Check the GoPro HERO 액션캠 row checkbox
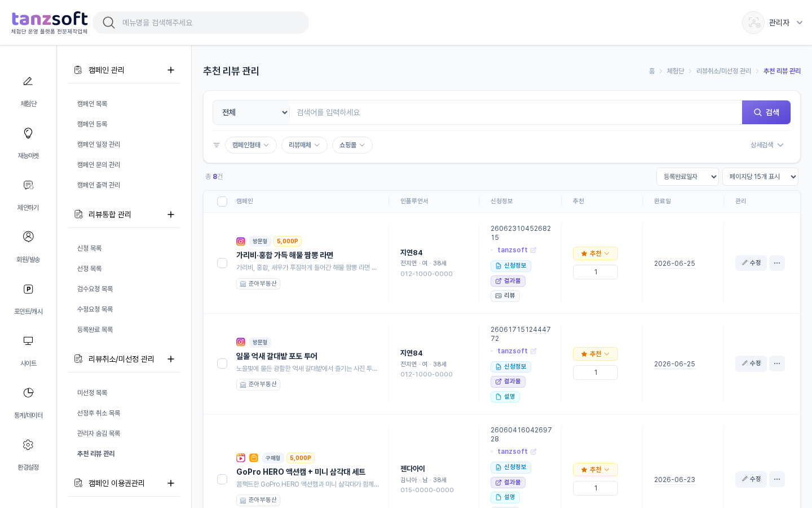The height and width of the screenshot is (508, 812). coord(222,479)
